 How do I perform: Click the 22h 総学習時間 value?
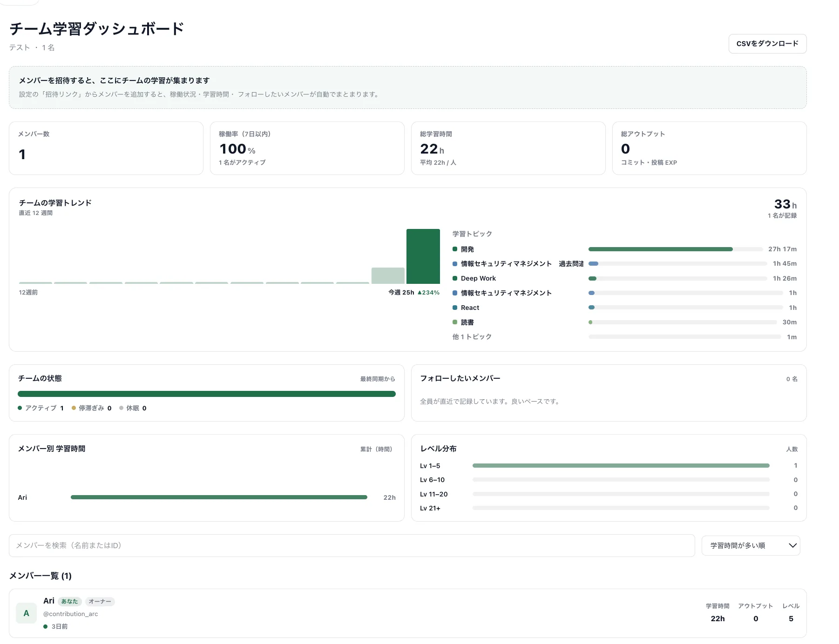pos(432,149)
